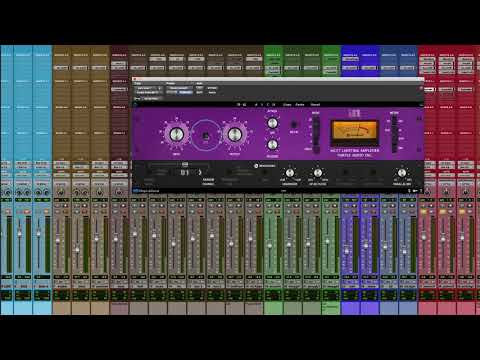The width and height of the screenshot is (480, 360).
Task: Click the volume fader of the single maroon track
Action: pos(116,239)
